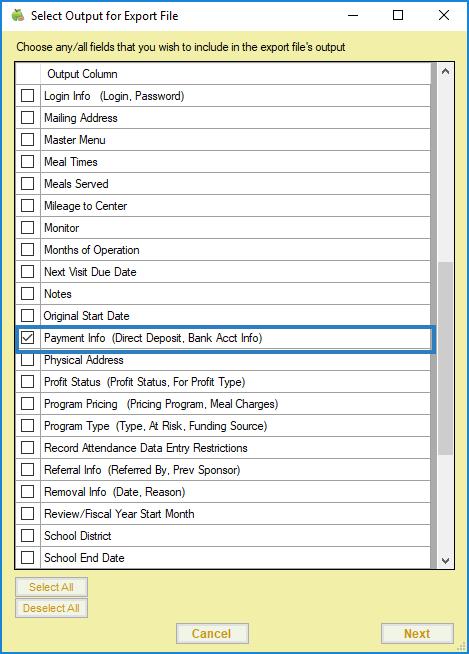Viewport: 469px width, 654px height.
Task: Click the app icon in title bar
Action: [x=18, y=15]
